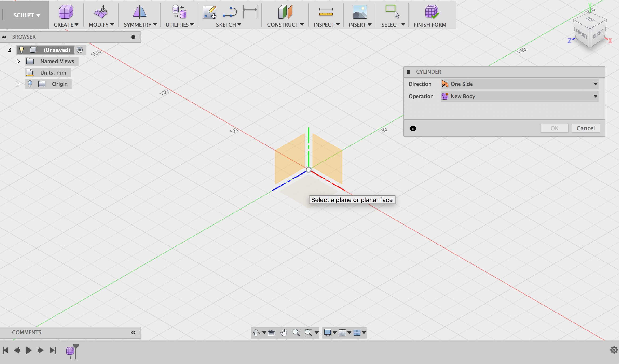Click the Create Box purple cube icon
619x364 pixels.
(x=66, y=12)
